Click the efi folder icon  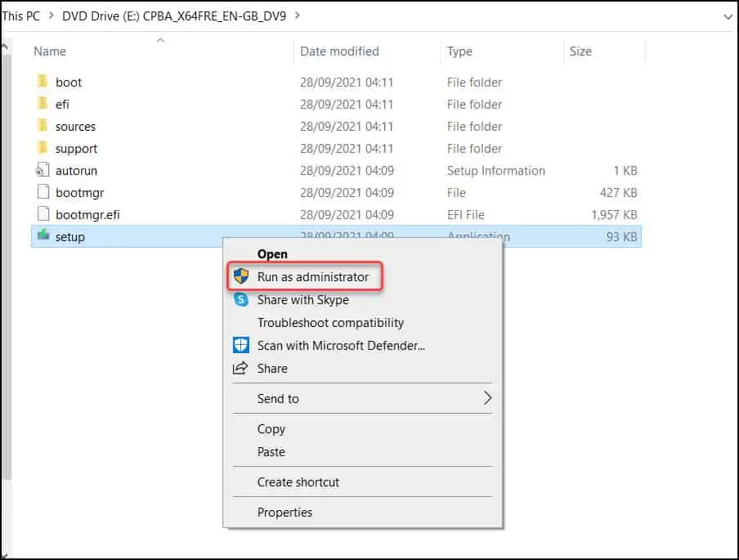pos(43,103)
